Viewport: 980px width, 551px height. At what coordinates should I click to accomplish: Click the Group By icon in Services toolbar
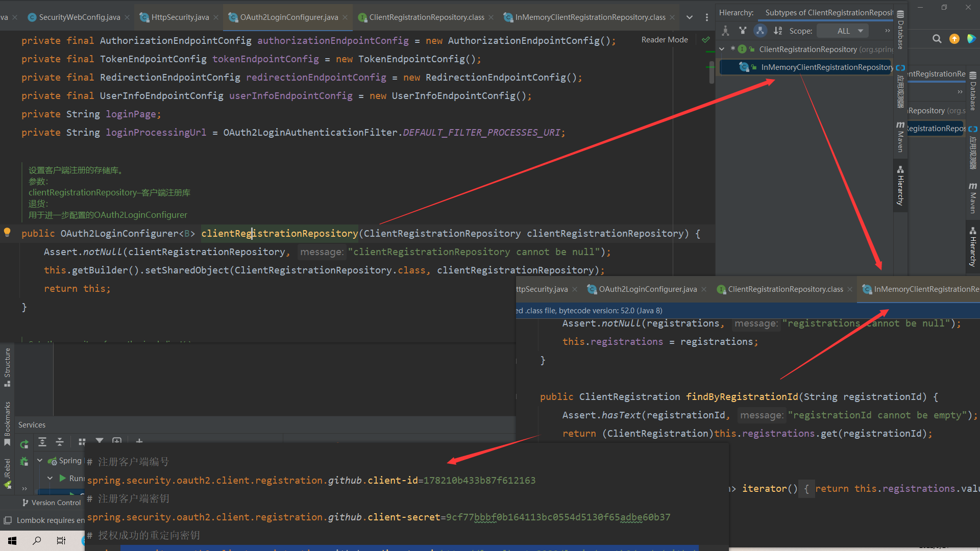point(82,442)
